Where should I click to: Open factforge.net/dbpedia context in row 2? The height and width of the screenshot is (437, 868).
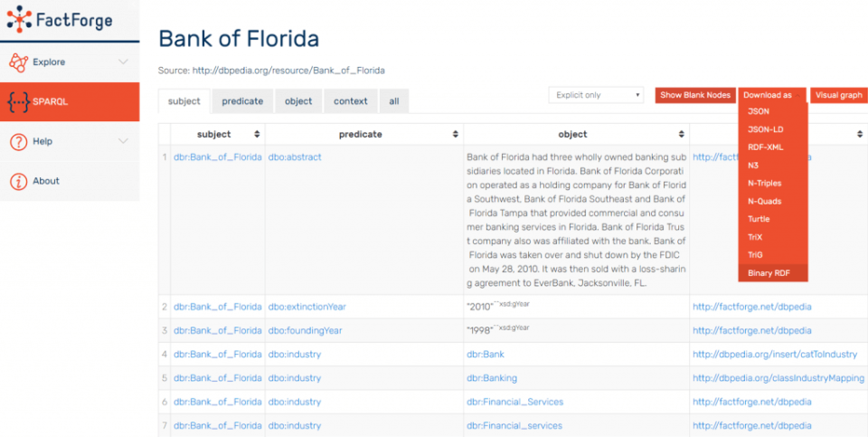751,307
